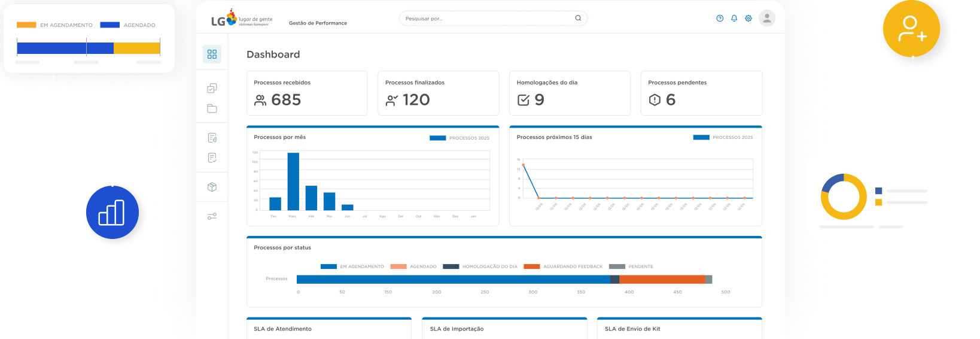Open the notifications bell icon
The height and width of the screenshot is (339, 980).
coord(734,19)
